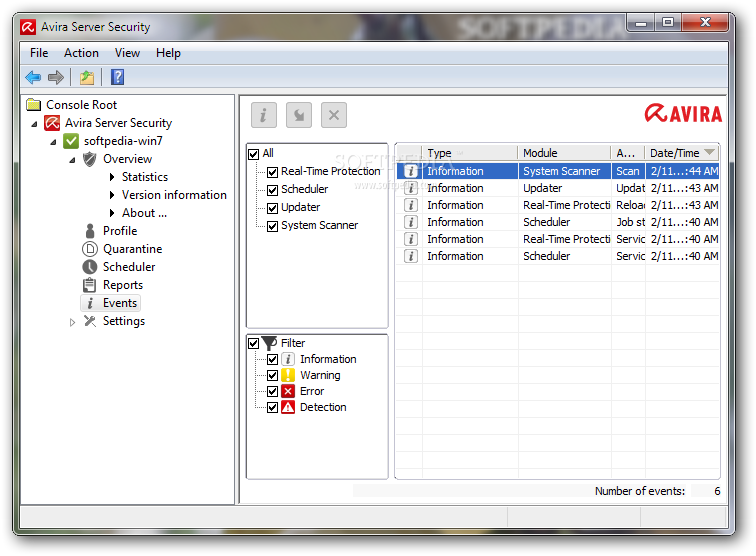Viewport: 756px width, 556px height.
Task: Click the Reports clipboard icon
Action: 89,285
